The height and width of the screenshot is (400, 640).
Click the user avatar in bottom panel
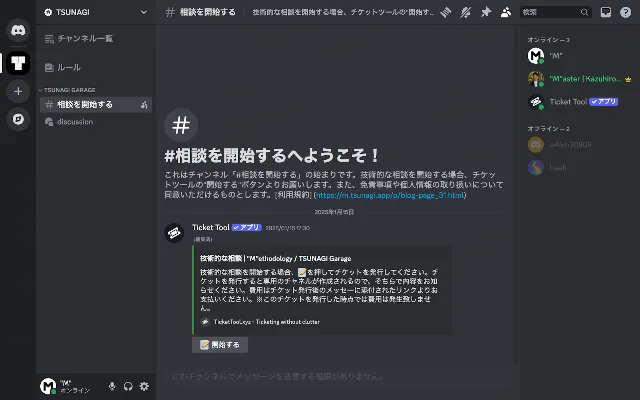click(48, 386)
